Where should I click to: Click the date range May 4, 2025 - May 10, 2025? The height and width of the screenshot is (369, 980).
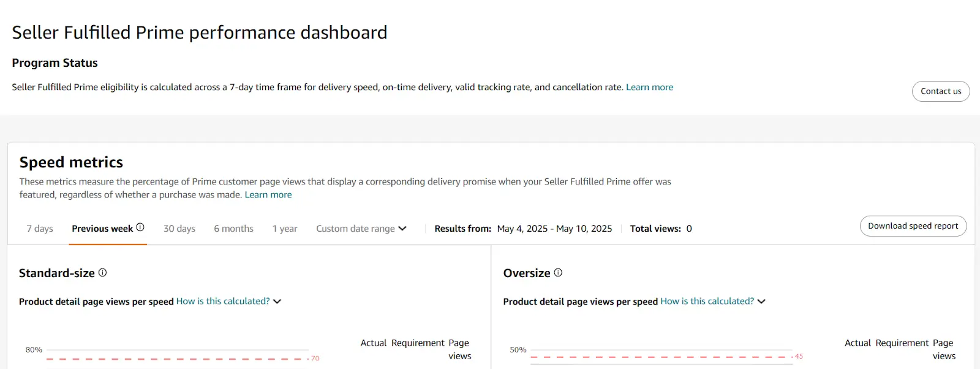(x=554, y=229)
